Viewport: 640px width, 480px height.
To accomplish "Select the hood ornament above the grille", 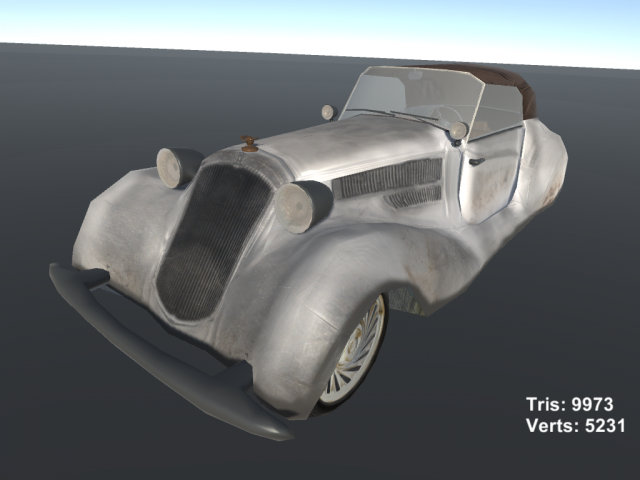I will tap(249, 143).
